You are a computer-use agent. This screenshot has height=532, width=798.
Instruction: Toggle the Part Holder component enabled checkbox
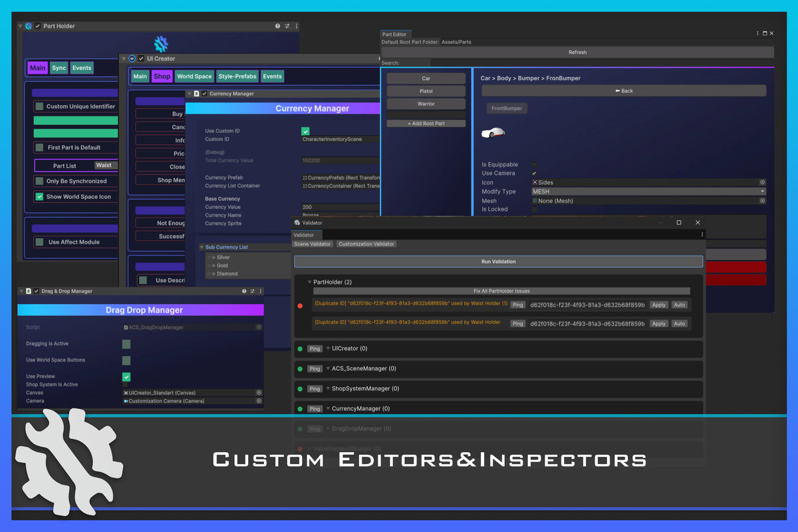coord(37,26)
